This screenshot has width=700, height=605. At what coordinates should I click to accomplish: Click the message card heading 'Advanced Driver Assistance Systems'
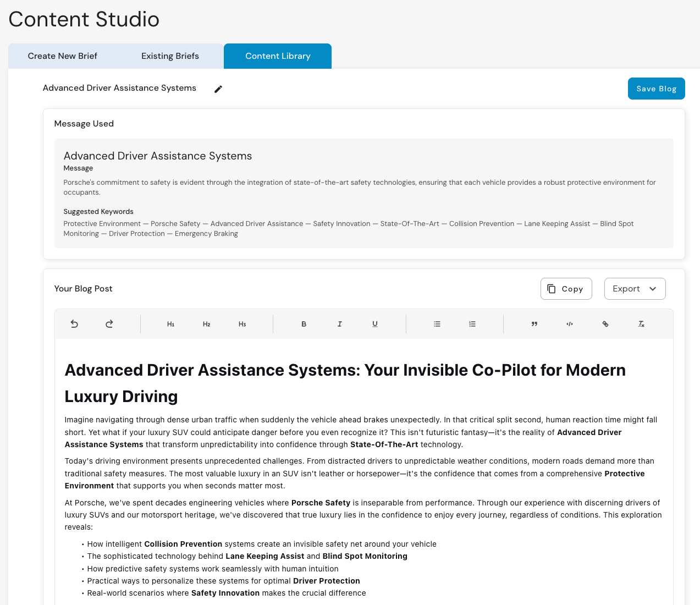coord(158,156)
